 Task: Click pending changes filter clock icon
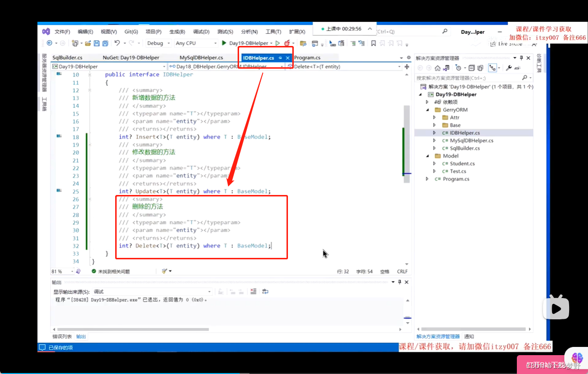[459, 68]
